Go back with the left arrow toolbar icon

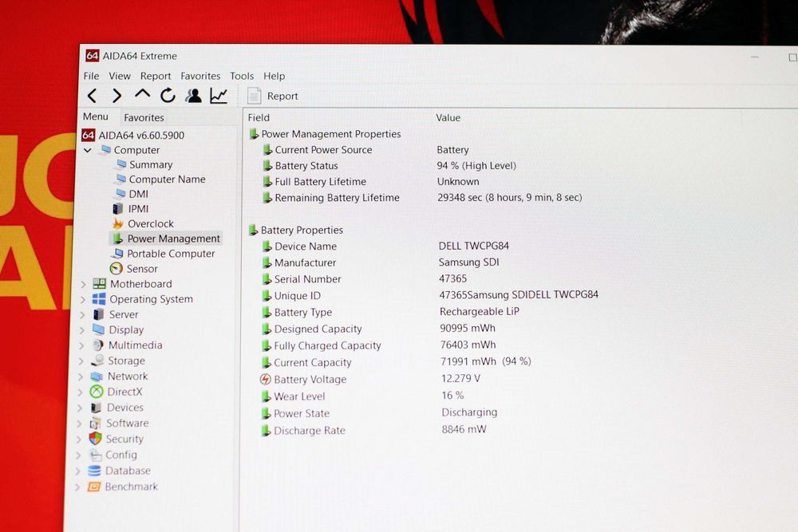pyautogui.click(x=92, y=96)
